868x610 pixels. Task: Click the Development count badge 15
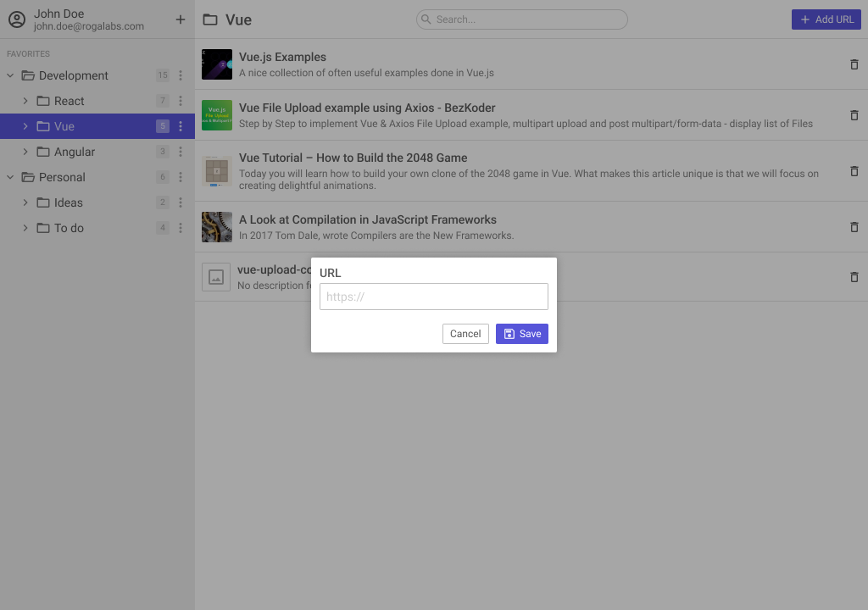[163, 75]
